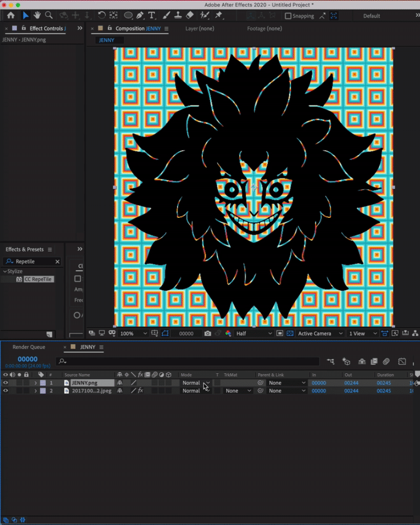This screenshot has height=525, width=420.
Task: Switch to the Footage (none) tab
Action: (264, 28)
